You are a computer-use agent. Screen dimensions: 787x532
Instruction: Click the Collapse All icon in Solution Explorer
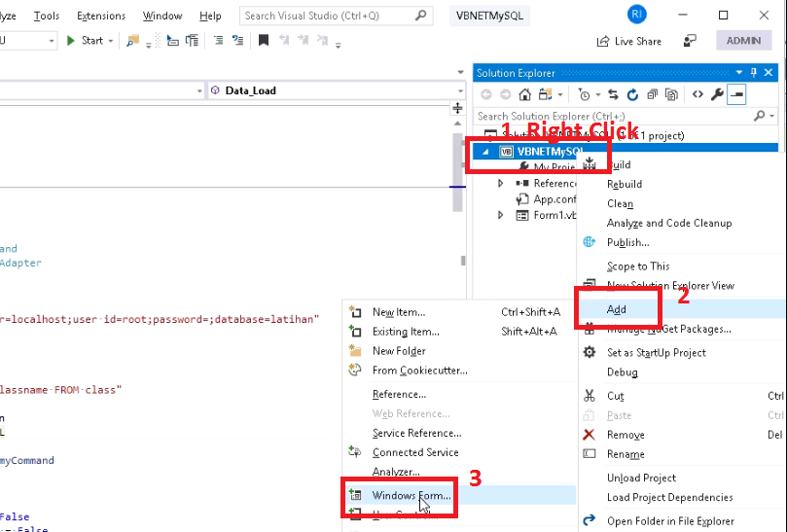[x=652, y=94]
